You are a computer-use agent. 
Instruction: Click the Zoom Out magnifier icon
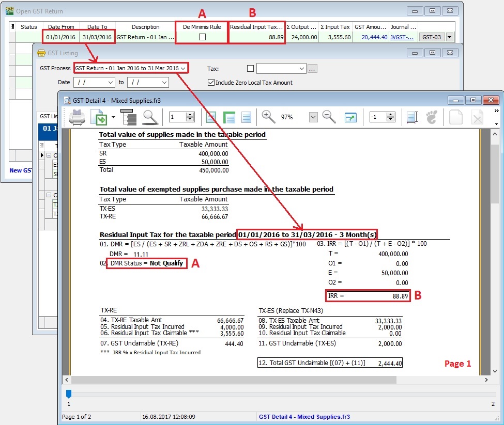click(x=328, y=117)
